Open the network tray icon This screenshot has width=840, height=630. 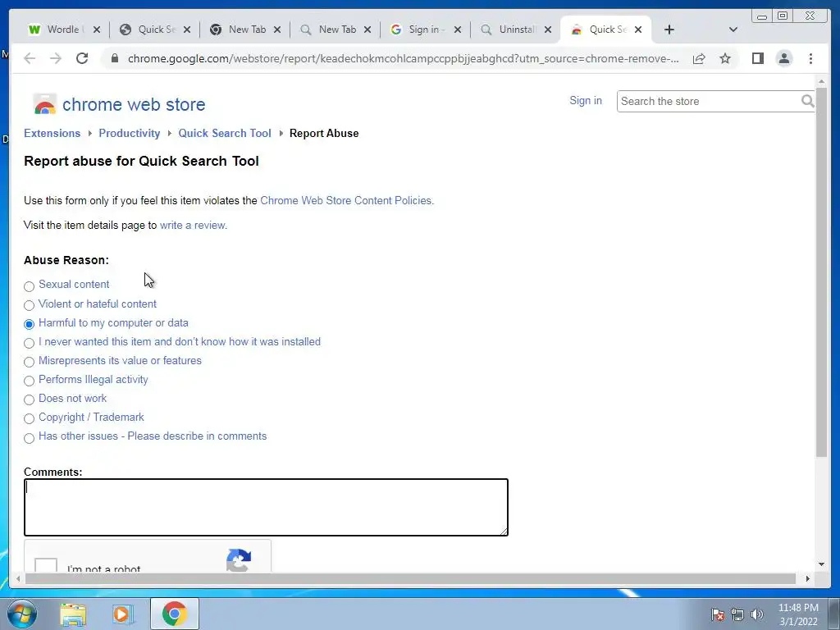coord(737,614)
